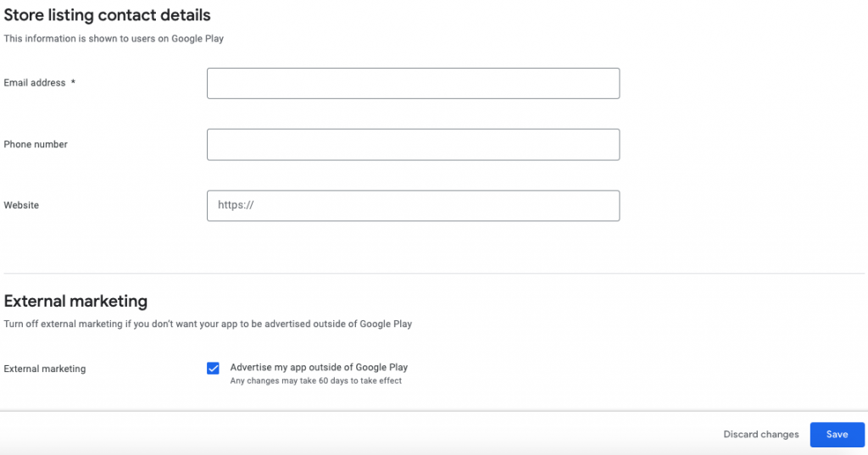Click 'This information is shown to users' subtitle
Viewport: 868px width, 455px height.
pos(114,38)
